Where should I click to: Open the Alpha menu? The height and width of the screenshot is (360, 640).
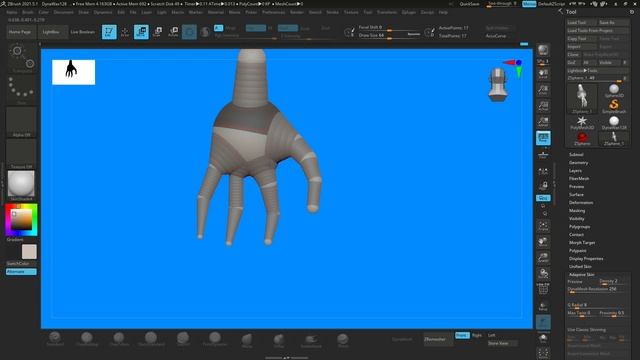[12, 12]
